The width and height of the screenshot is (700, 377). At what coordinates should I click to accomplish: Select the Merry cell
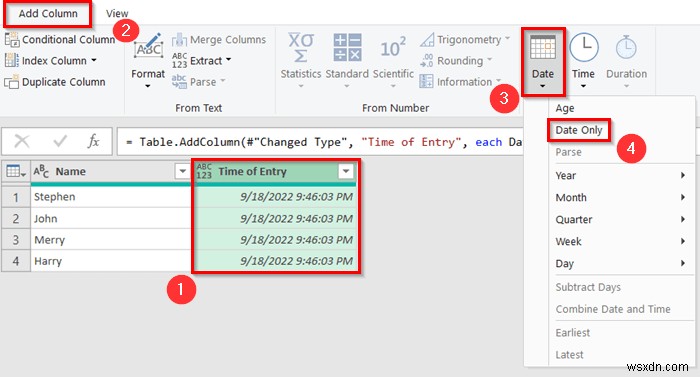click(x=111, y=240)
